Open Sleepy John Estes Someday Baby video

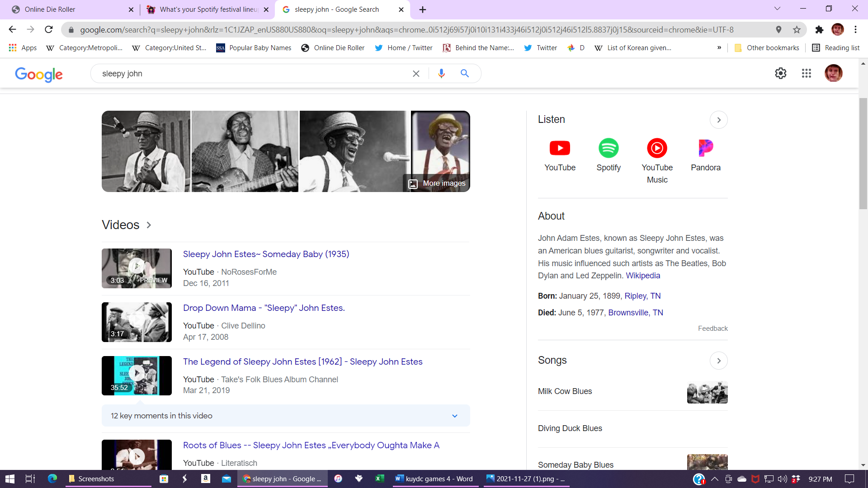(x=266, y=254)
